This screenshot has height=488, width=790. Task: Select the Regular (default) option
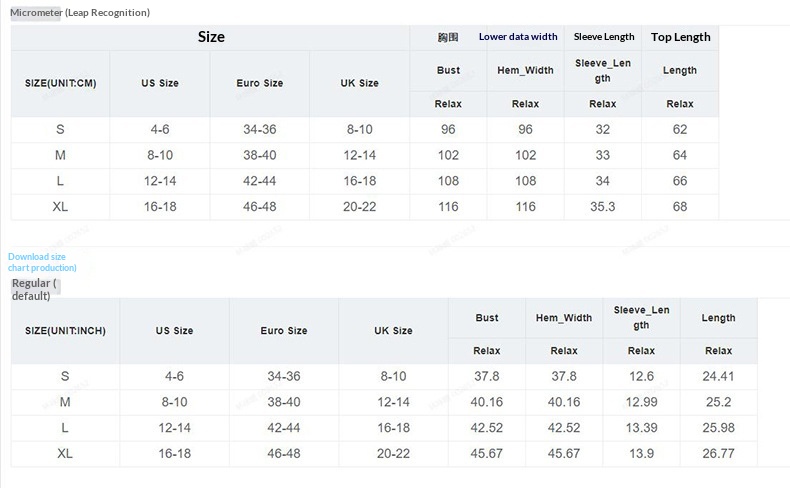(35, 289)
